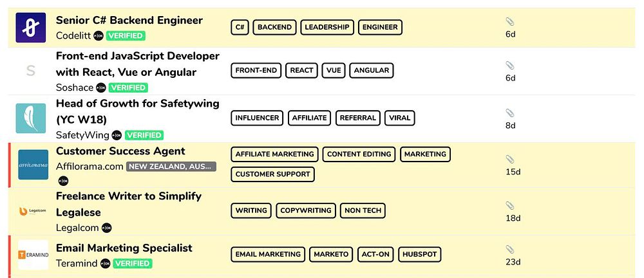Click the Teramind company logo
Screen dimensions: 644x278
(x=33, y=255)
